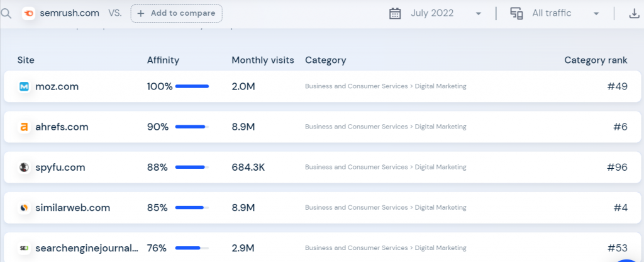This screenshot has height=262, width=644.
Task: Click the semrush.com flame logo icon
Action: pos(29,13)
